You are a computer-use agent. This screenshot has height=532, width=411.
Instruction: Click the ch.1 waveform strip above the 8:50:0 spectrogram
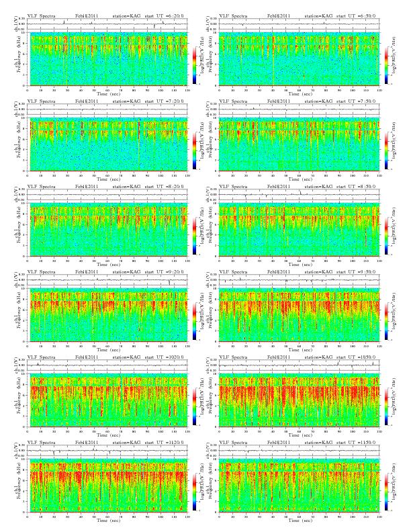299,195
